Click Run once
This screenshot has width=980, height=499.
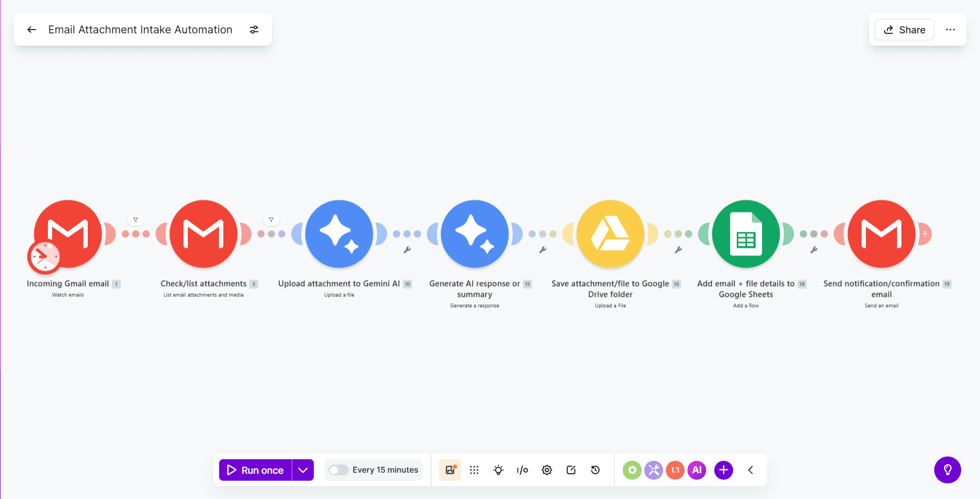pos(256,470)
